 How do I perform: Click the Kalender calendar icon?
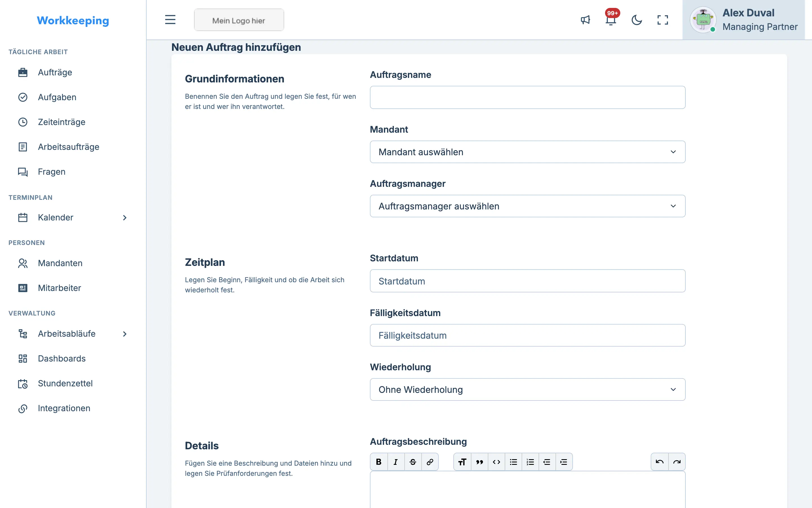tap(23, 217)
